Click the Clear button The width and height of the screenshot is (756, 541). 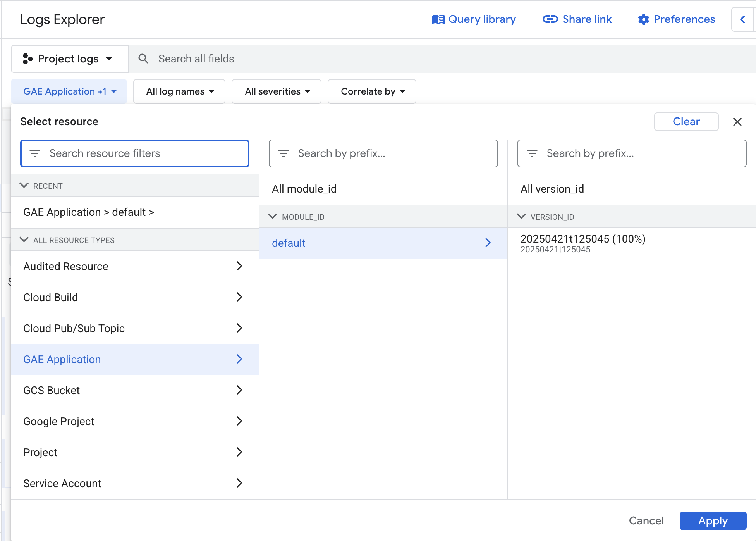(686, 122)
